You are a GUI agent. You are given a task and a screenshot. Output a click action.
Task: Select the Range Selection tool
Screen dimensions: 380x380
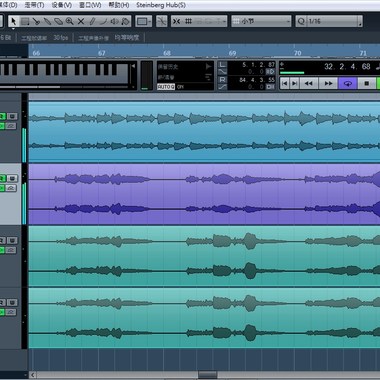[25, 21]
